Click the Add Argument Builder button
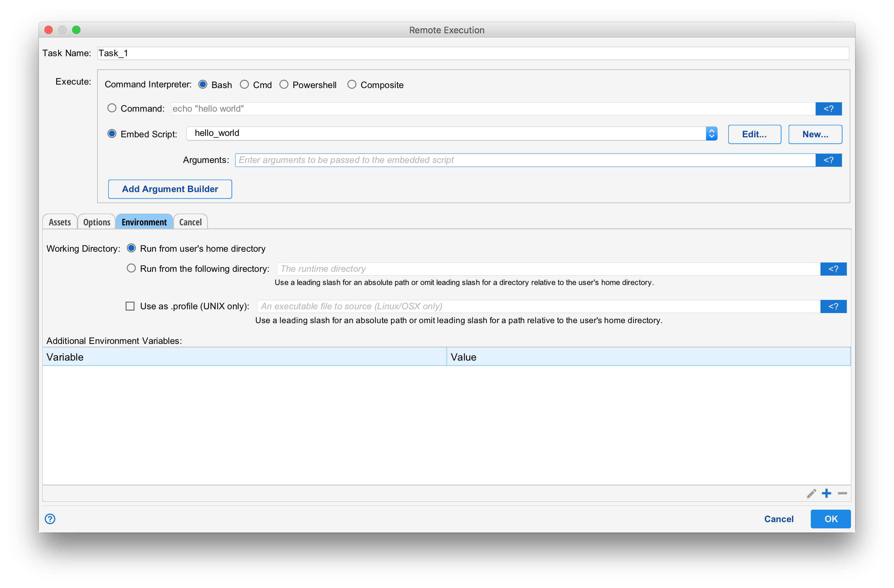The width and height of the screenshot is (894, 588). [170, 189]
